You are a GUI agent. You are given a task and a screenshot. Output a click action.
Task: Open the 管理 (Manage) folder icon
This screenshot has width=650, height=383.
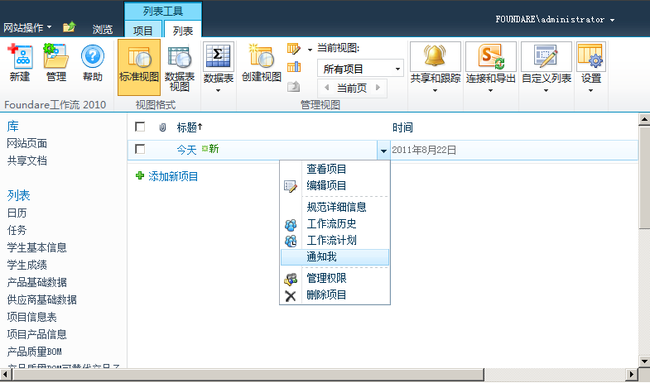pyautogui.click(x=56, y=56)
